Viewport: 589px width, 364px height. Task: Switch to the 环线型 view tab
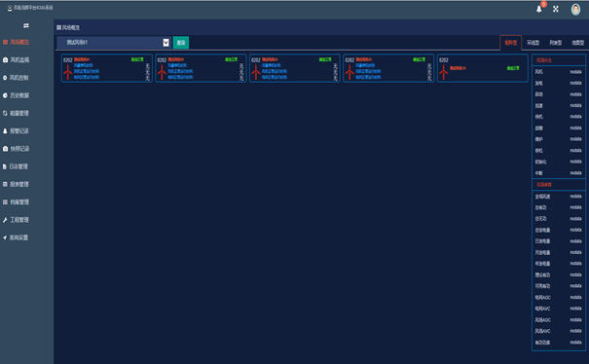pos(533,43)
